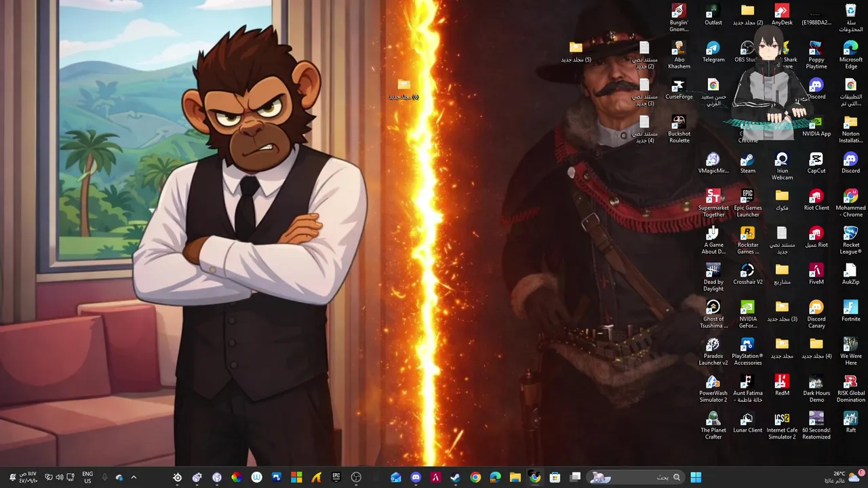
Task: Open RISK Global Domination shortcut
Action: tap(850, 389)
